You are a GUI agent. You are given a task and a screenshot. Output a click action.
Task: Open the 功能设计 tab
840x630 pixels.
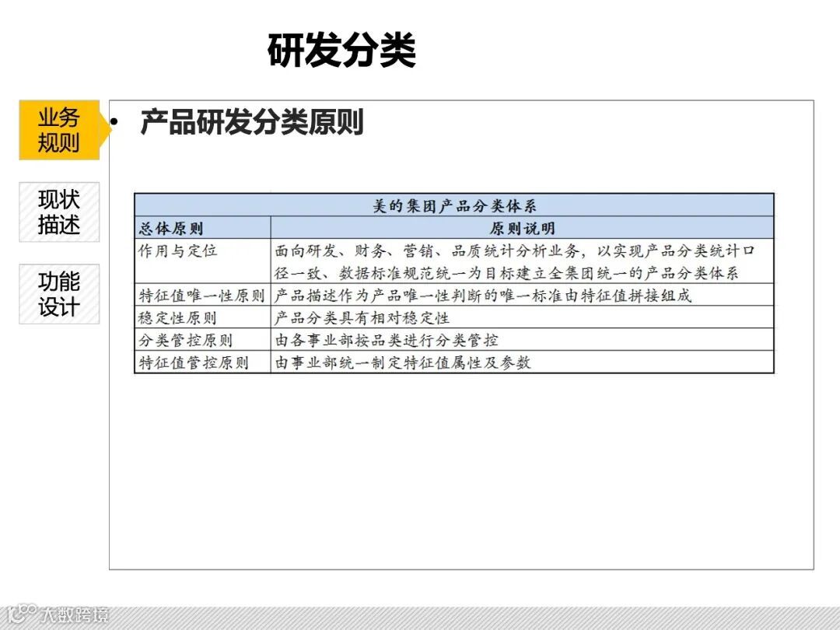(x=59, y=294)
